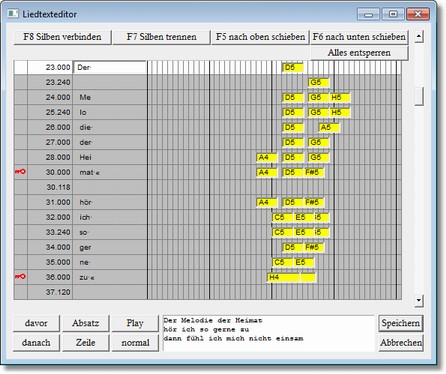This screenshot has height=374, width=446.
Task: Click the time value 30.118
Action: click(58, 187)
